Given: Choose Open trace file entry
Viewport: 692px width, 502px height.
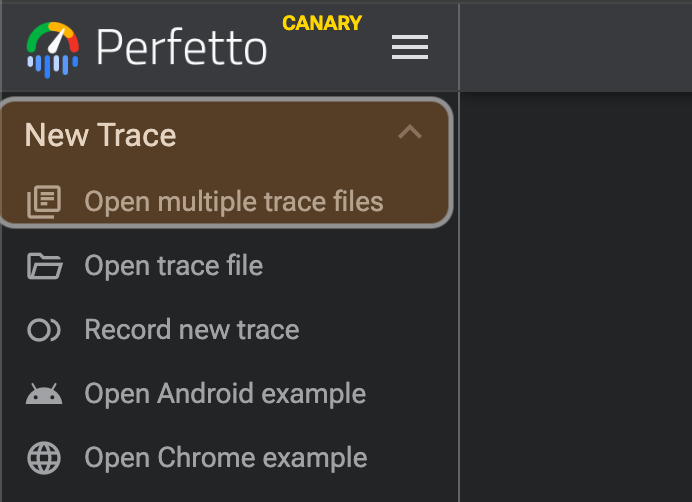Looking at the screenshot, I should pyautogui.click(x=173, y=266).
